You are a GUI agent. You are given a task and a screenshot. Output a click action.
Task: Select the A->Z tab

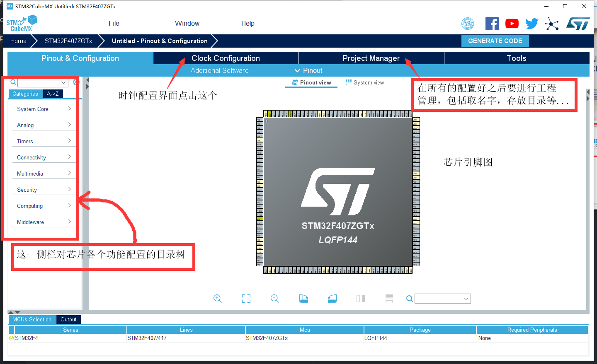[53, 94]
